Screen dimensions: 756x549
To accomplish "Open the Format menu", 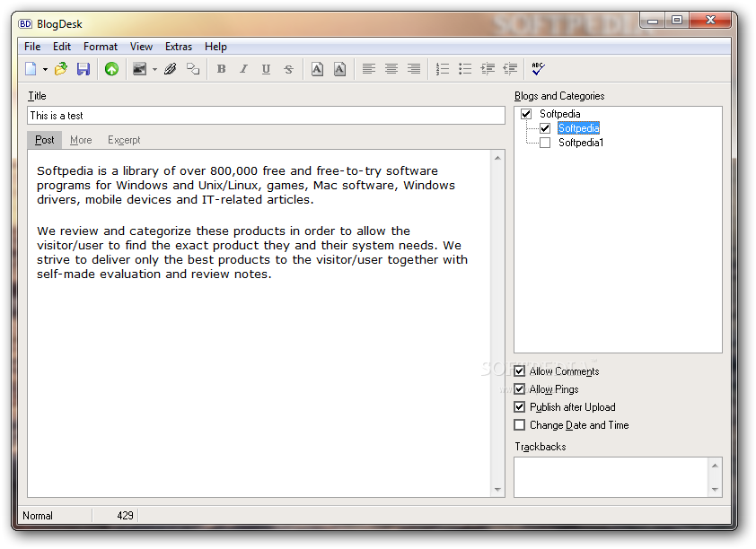I will pos(101,47).
